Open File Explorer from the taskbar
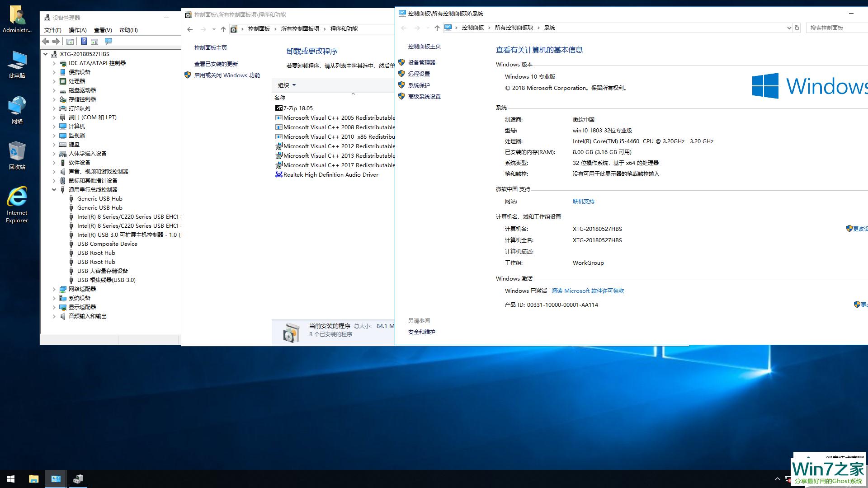 point(34,479)
